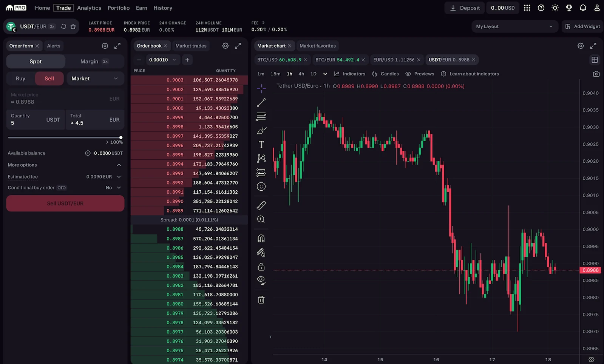Open the order book grouping 0.00010 dropdown
This screenshot has width=604, height=364.
pyautogui.click(x=162, y=60)
